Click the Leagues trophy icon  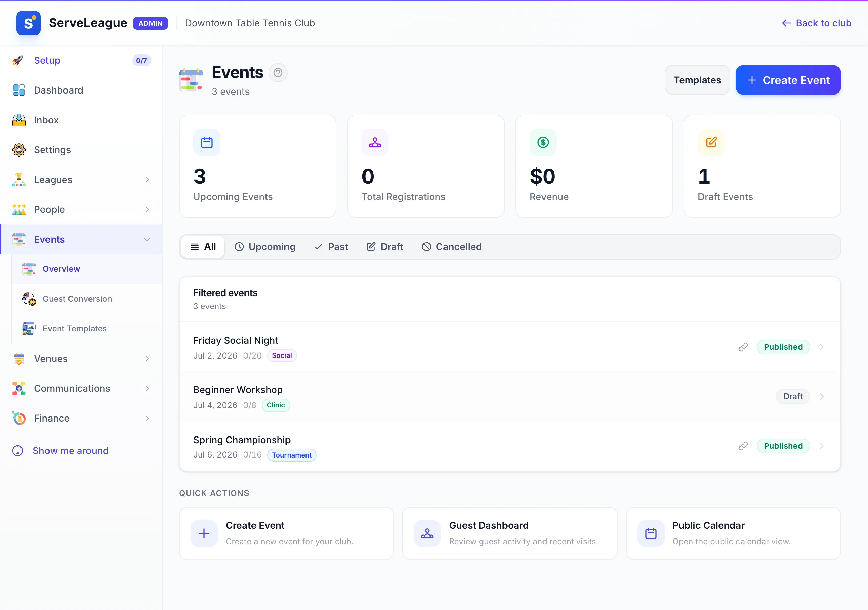19,180
